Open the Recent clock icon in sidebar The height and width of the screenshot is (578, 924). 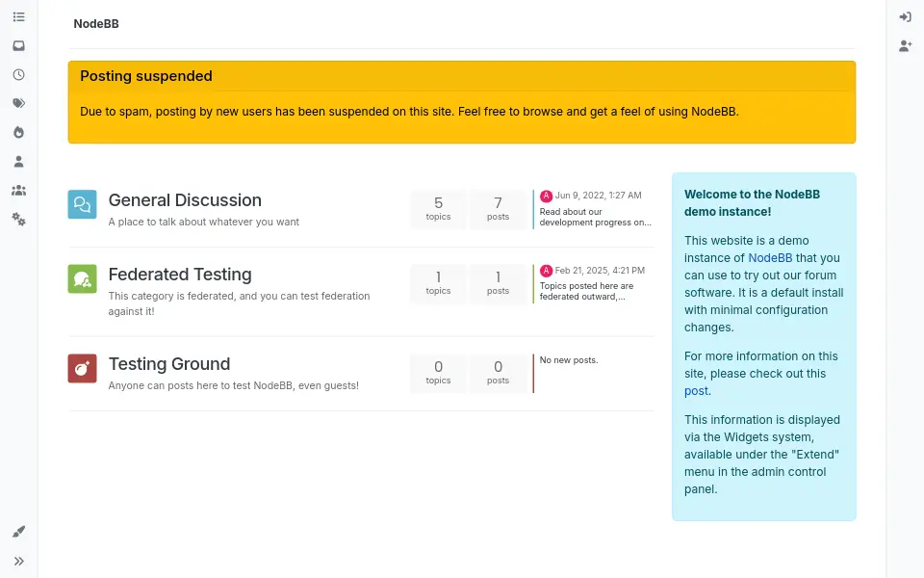pos(19,75)
